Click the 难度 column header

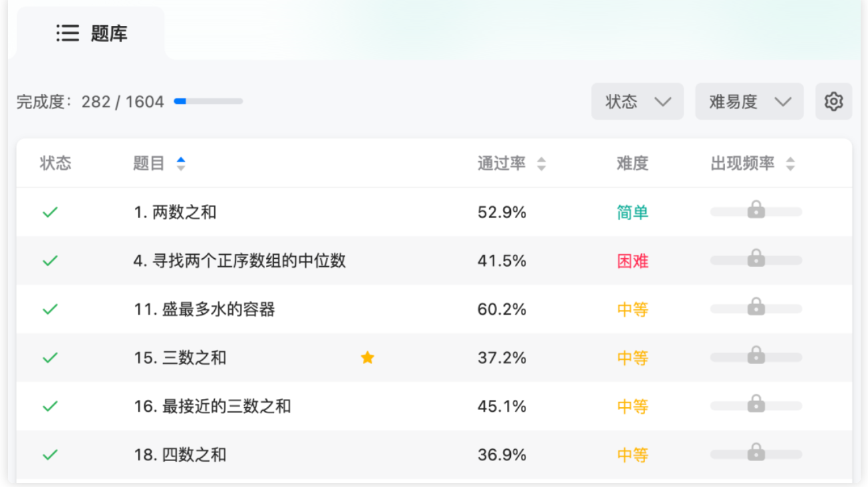click(632, 164)
